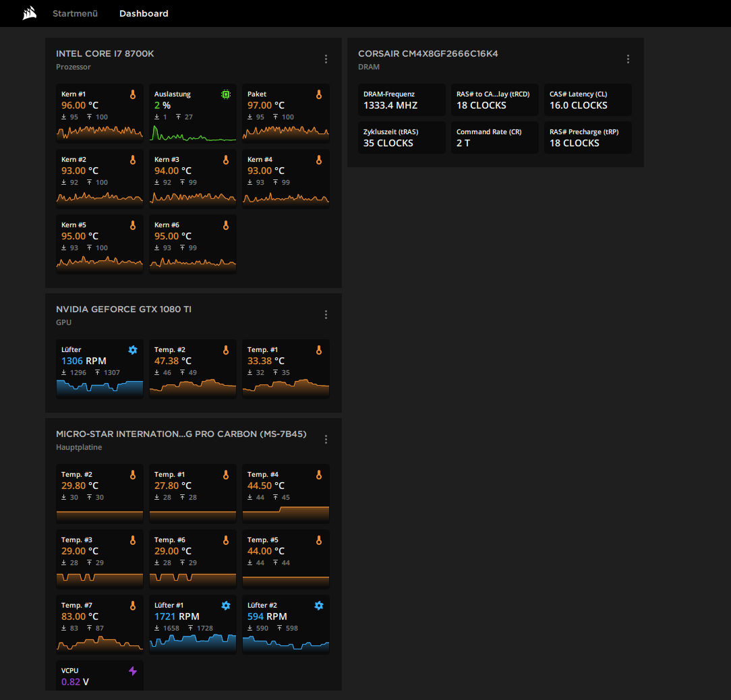
Task: Click thermometer icon on GPU Temp. #2
Action: pyautogui.click(x=226, y=350)
